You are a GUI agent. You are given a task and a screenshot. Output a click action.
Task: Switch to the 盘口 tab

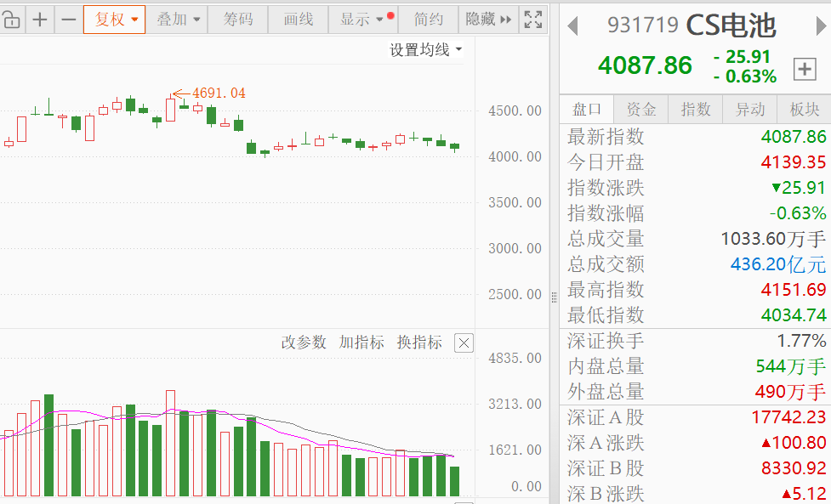point(587,110)
